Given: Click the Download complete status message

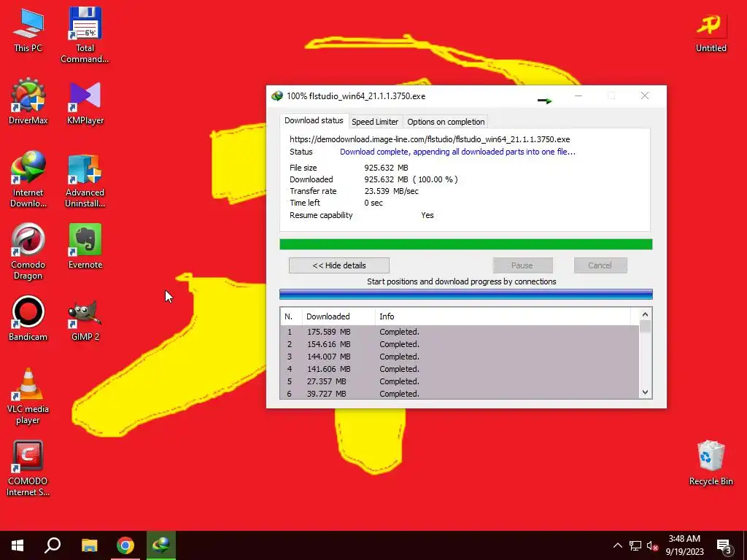Looking at the screenshot, I should [x=457, y=152].
